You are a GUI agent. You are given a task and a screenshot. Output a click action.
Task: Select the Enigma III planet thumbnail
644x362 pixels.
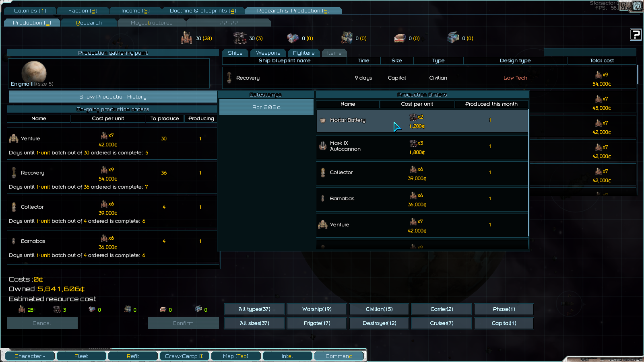(x=34, y=72)
